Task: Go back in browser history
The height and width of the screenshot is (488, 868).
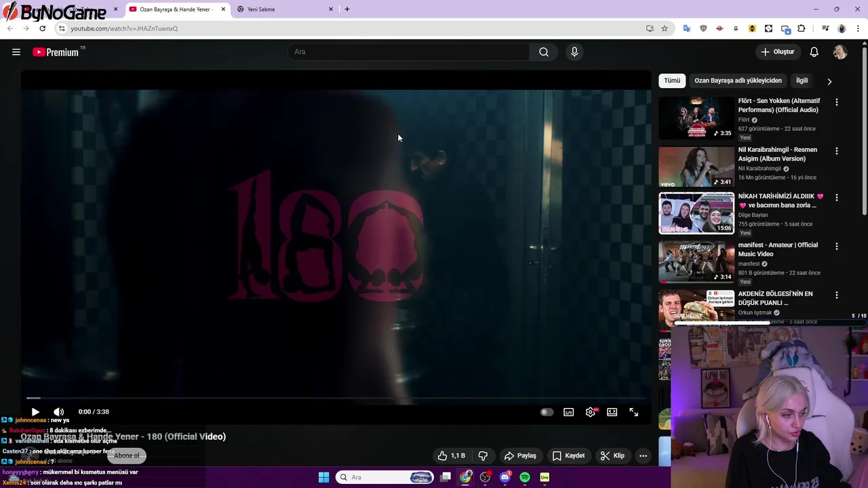Action: (x=9, y=28)
